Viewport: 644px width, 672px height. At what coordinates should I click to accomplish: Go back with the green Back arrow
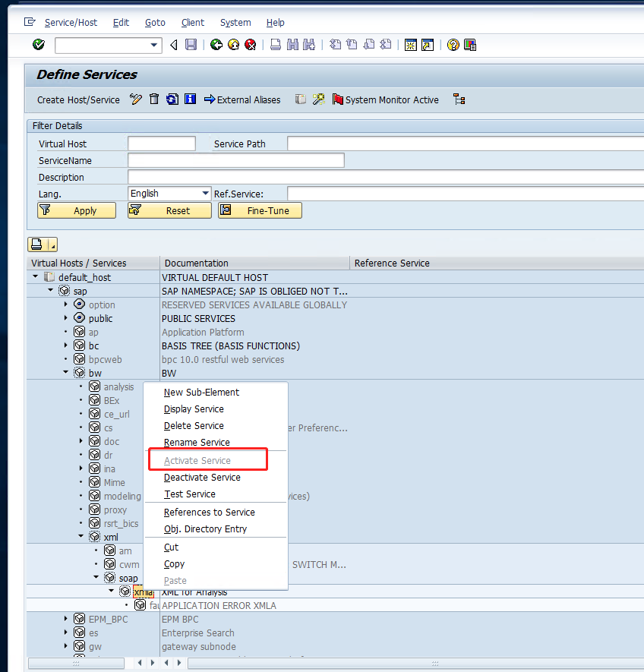[x=216, y=45]
